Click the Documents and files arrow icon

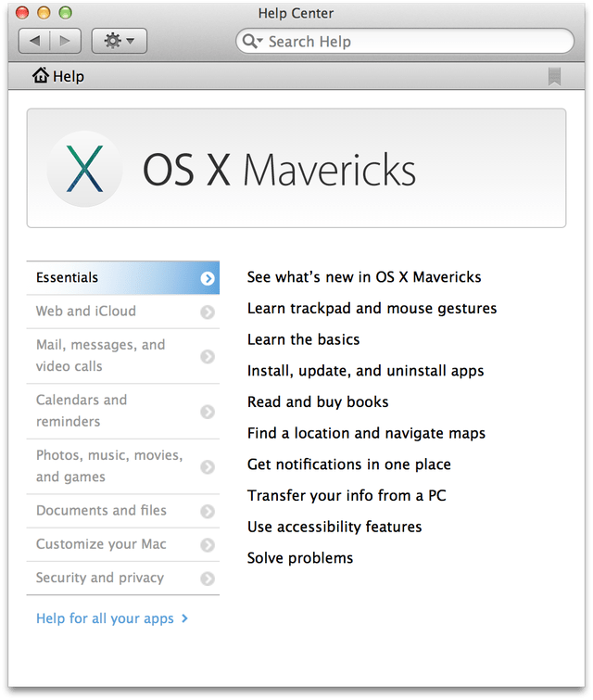208,512
